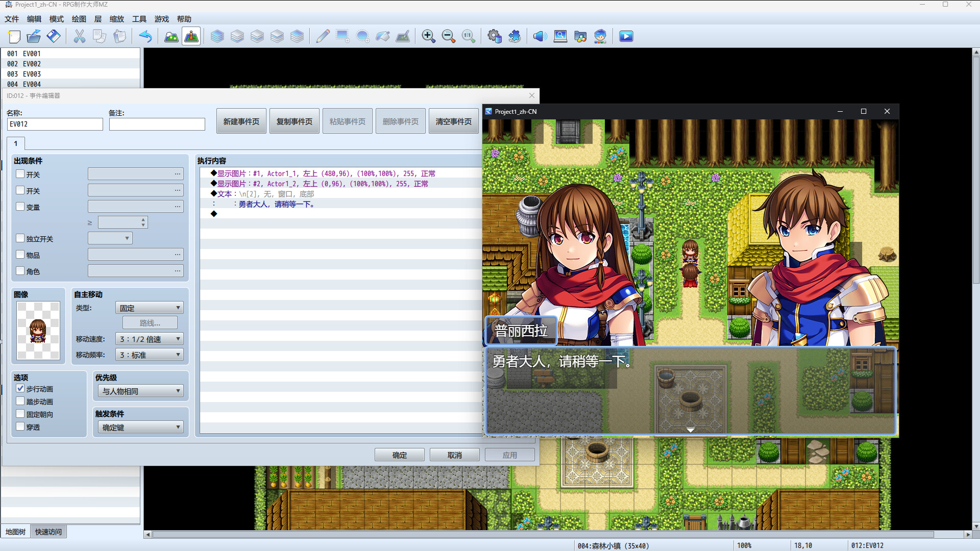Viewport: 980px width, 551px height.
Task: Switch to Map mode icon
Action: 171,36
